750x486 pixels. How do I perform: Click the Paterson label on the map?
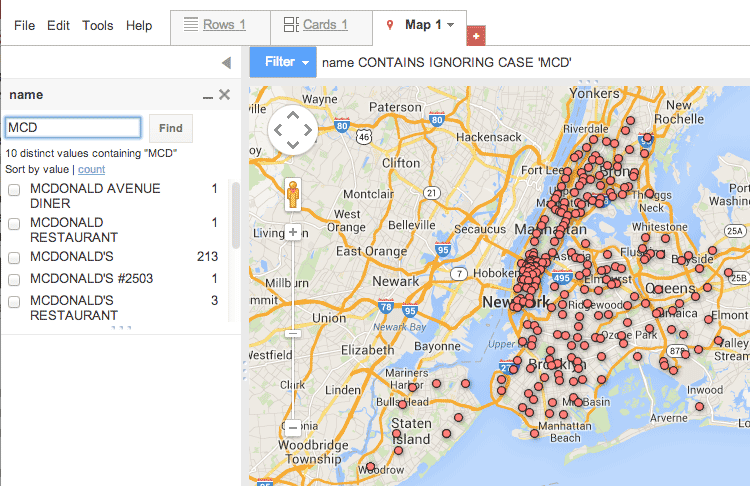pos(395,107)
